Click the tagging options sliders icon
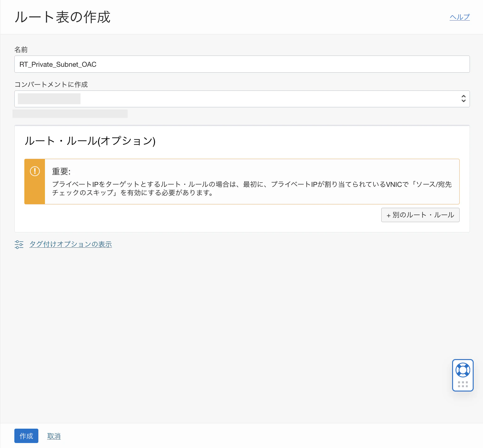Viewport: 483px width, 448px height. point(19,245)
